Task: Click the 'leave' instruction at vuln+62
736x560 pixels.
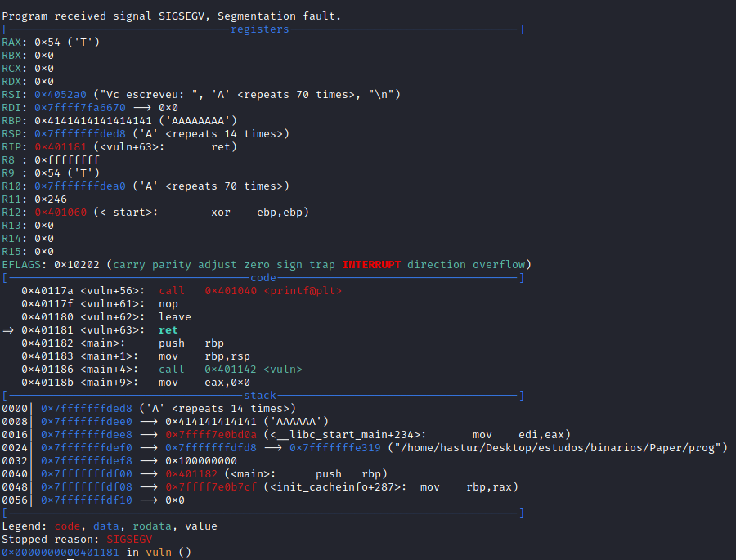Action: click(175, 317)
